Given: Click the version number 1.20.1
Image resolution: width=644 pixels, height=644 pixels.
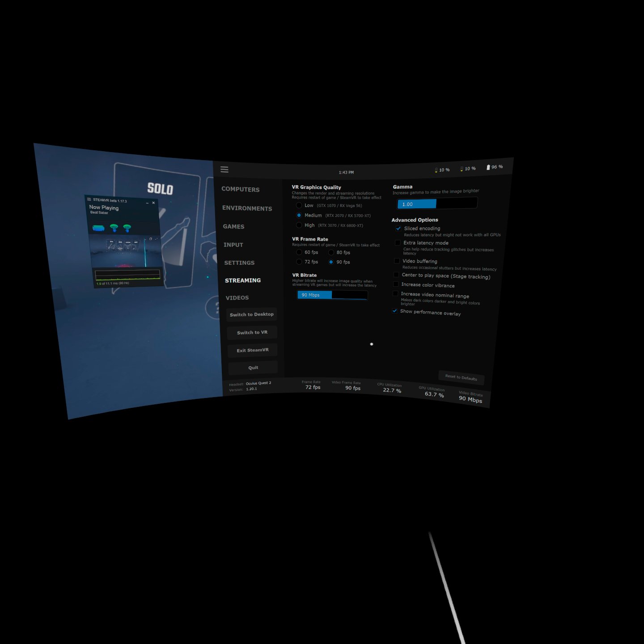Looking at the screenshot, I should coord(251,389).
